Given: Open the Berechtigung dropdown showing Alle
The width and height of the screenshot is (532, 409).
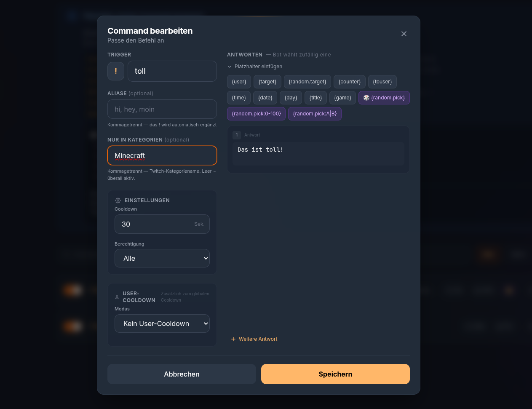Looking at the screenshot, I should point(162,258).
